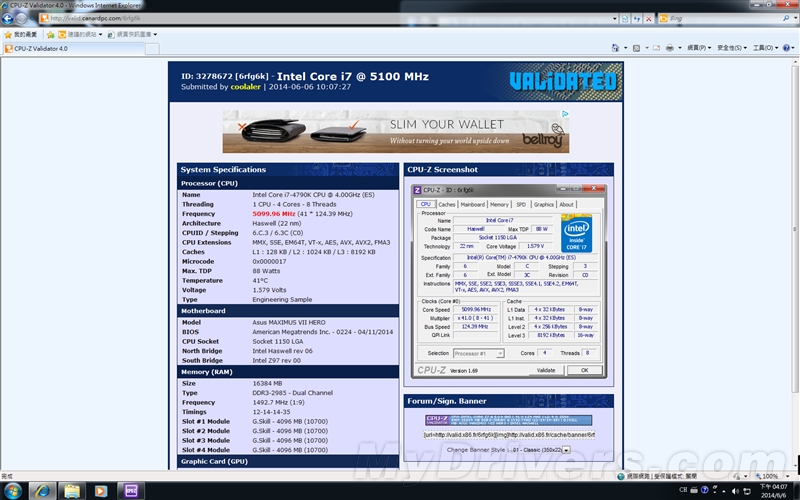Open the Suggested Sites favorites bar item

80,34
